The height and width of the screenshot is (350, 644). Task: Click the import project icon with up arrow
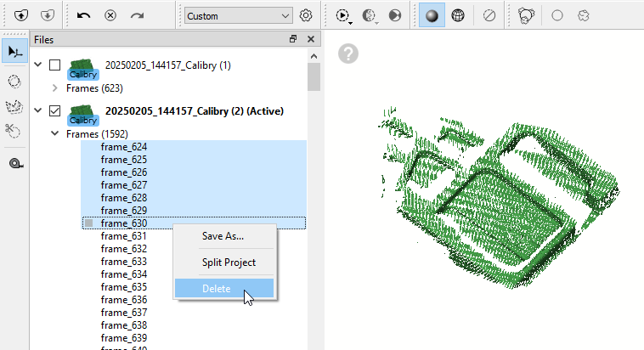21,15
